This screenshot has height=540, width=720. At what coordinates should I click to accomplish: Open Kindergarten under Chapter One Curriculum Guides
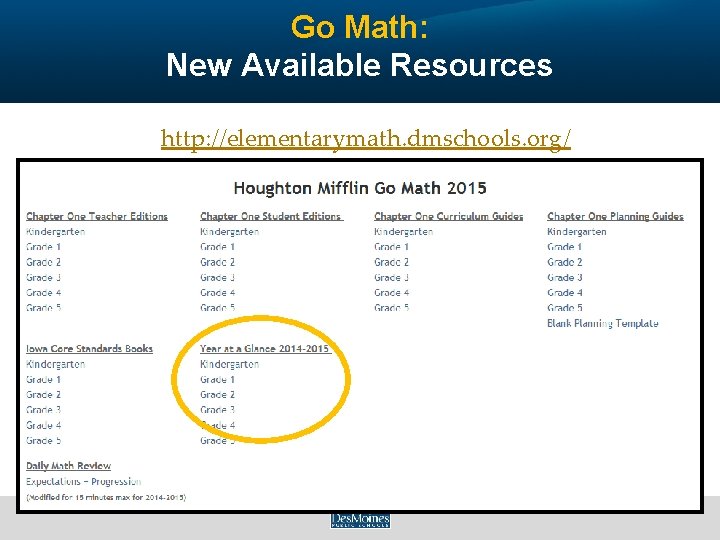point(404,232)
